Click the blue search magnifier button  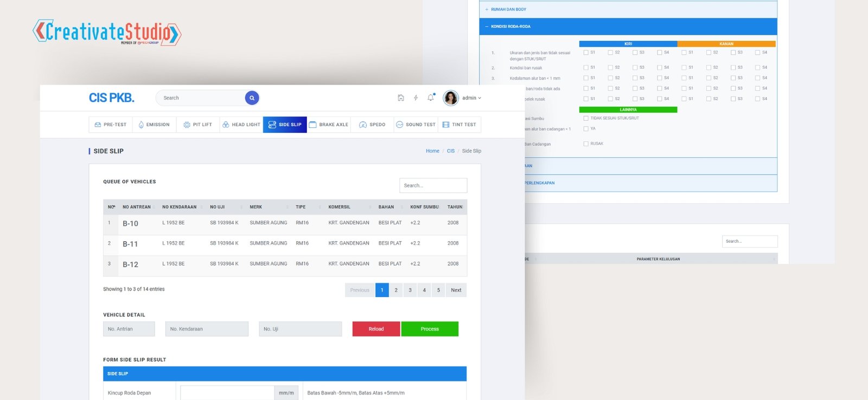click(x=252, y=98)
